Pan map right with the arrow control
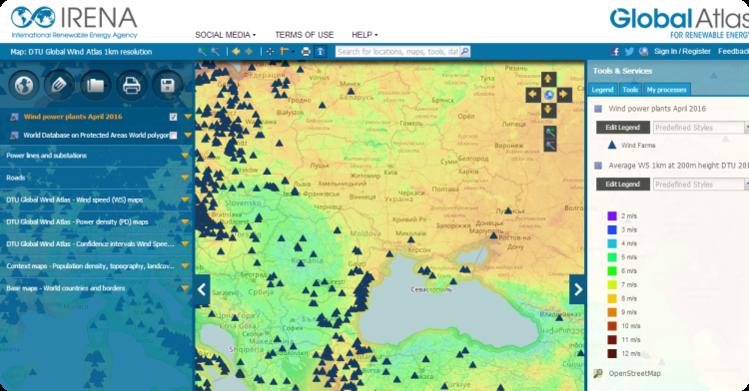 click(x=564, y=95)
